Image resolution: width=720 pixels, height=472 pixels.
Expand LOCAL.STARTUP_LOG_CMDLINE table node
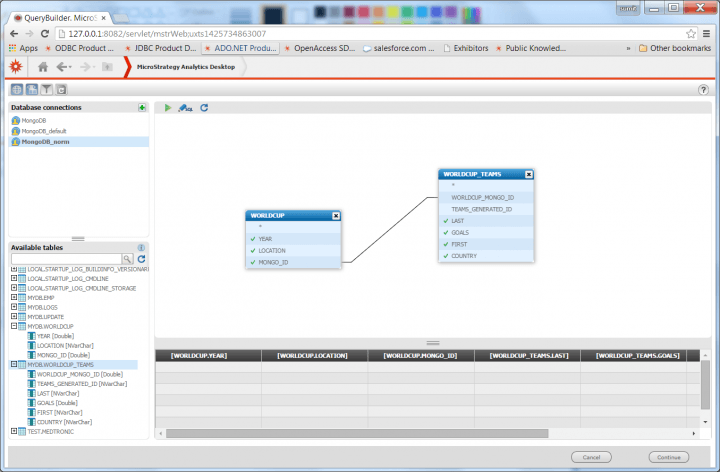click(14, 278)
